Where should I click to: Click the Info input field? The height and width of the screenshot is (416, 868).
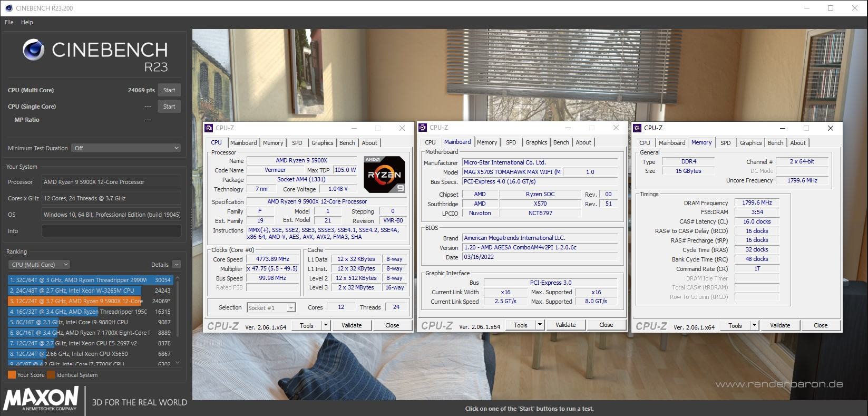tap(111, 231)
